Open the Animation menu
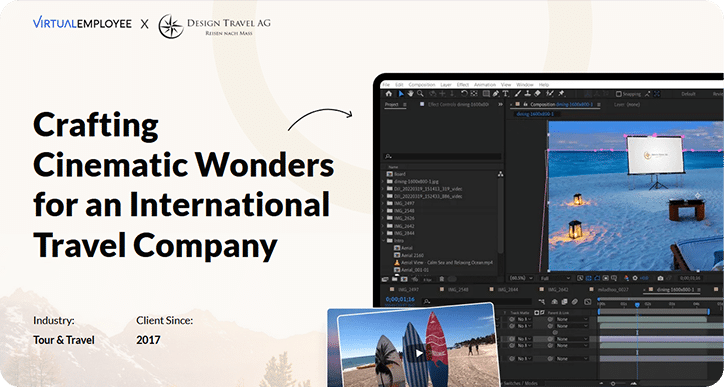The image size is (724, 387). click(x=485, y=85)
